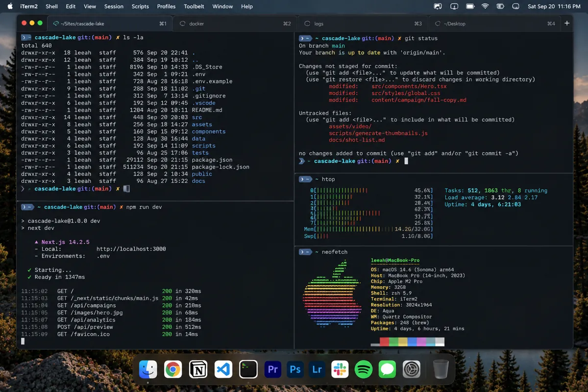Click the POST /api/preview log line
The width and height of the screenshot is (588, 392).
click(x=111, y=327)
